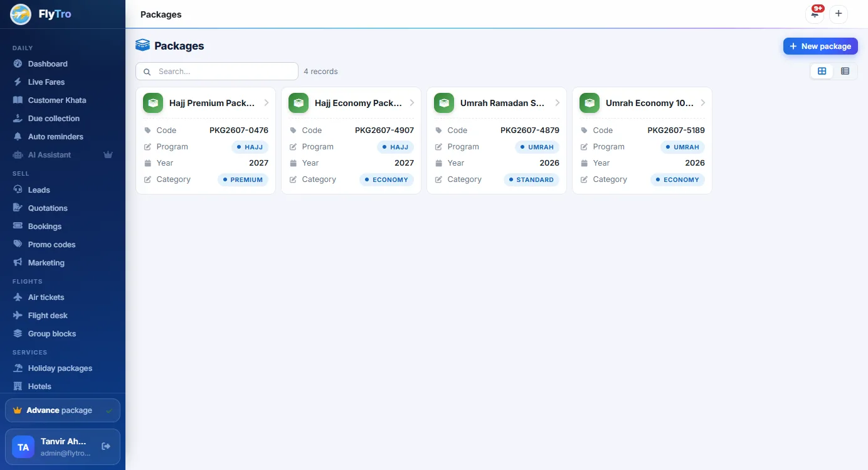Viewport: 868px width, 470px height.
Task: Open Dashboard from sidebar
Action: [63, 63]
